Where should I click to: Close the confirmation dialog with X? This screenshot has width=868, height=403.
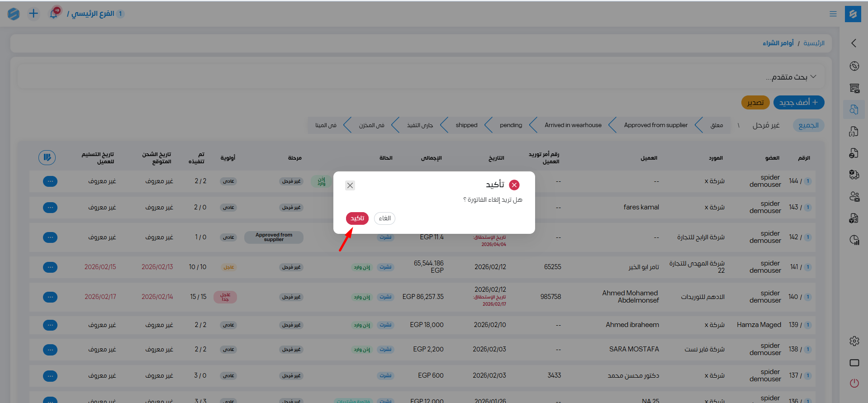click(x=350, y=185)
